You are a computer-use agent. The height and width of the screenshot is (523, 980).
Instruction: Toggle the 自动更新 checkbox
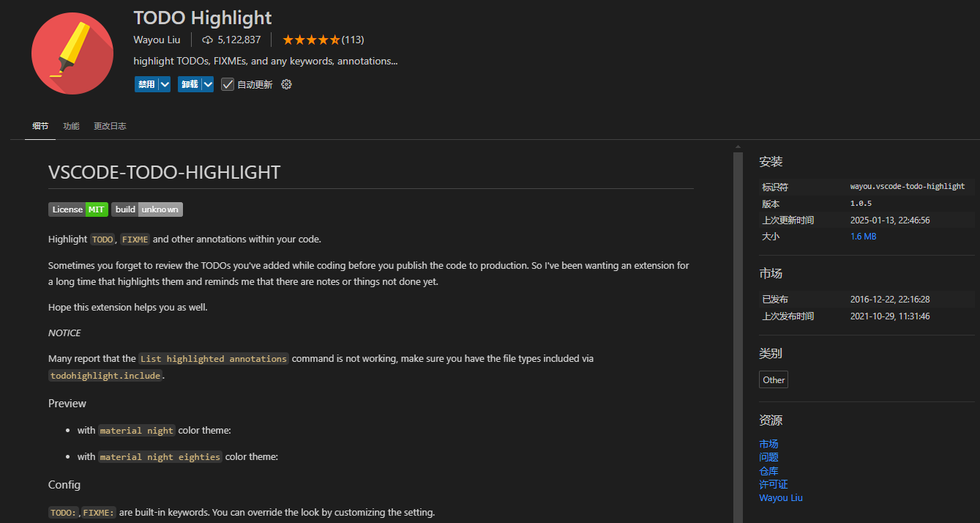[228, 84]
